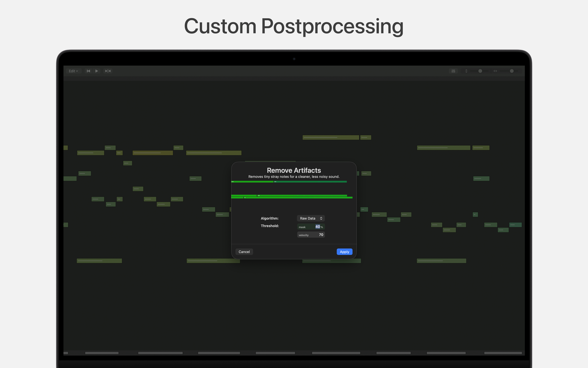Click the velocity threshold field
Image resolution: width=588 pixels, height=368 pixels.
point(311,235)
